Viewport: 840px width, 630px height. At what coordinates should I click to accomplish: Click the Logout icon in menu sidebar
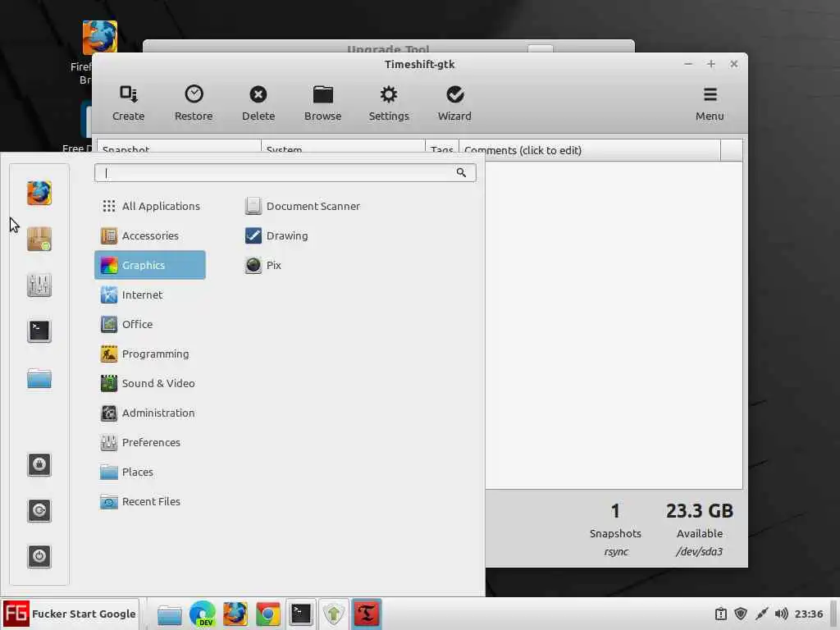[x=39, y=510]
